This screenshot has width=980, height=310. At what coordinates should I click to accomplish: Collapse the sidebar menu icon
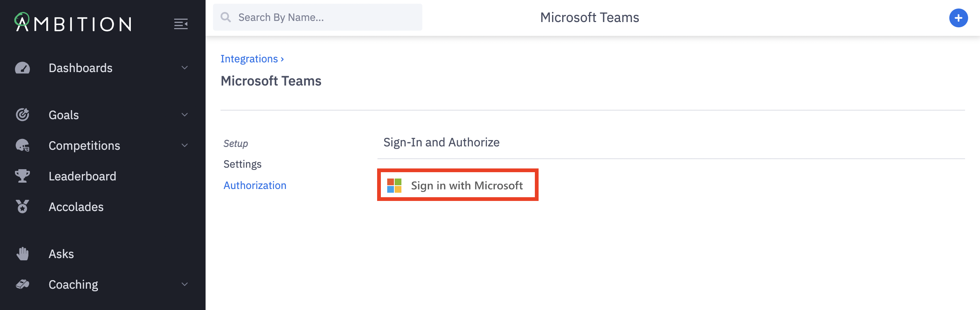click(x=181, y=24)
